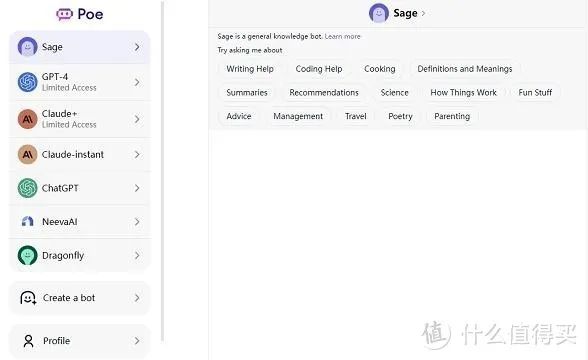Viewport: 588px width, 360px height.
Task: Select Claude+ label in the bot list
Action: tap(59, 114)
